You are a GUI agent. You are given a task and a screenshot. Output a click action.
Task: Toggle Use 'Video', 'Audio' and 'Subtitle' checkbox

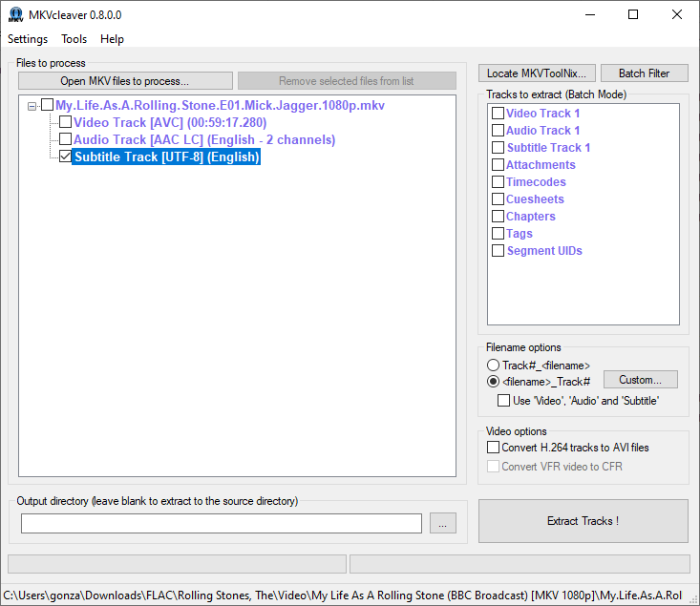(503, 400)
